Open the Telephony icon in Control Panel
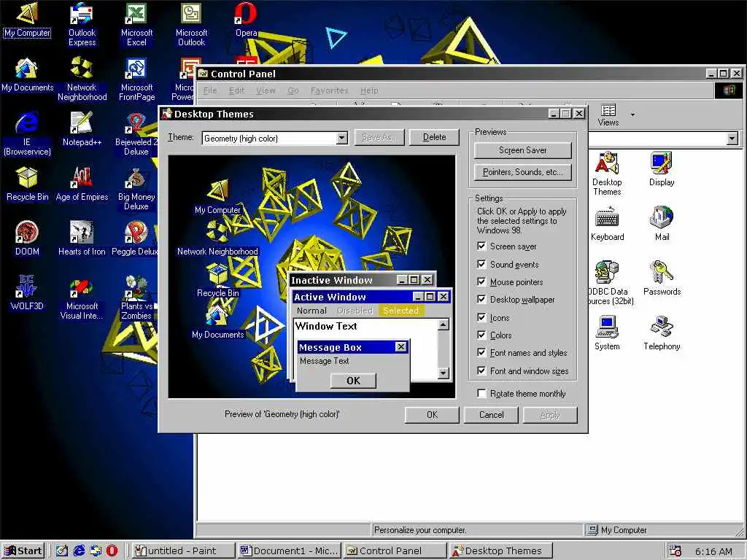The width and height of the screenshot is (747, 560). coord(662,333)
